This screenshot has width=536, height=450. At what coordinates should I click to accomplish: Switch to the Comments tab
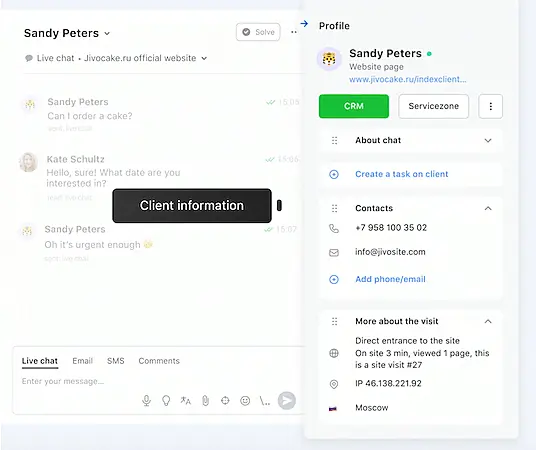click(x=159, y=361)
